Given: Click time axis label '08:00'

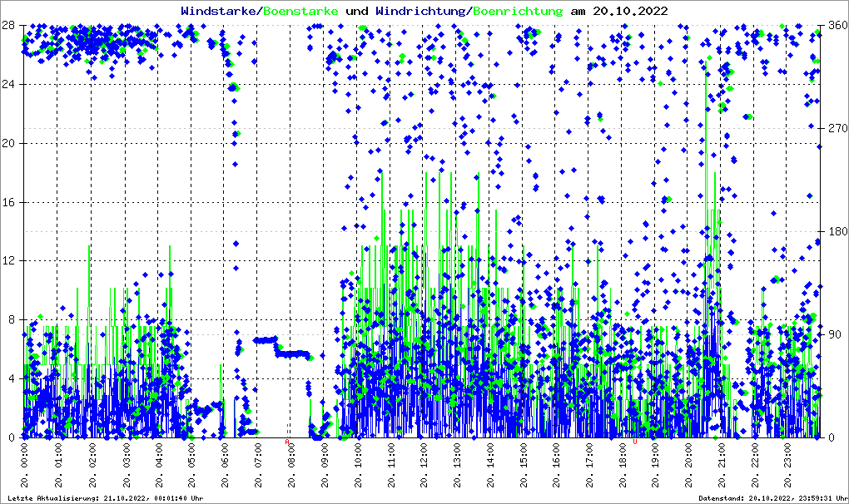Looking at the screenshot, I should click(x=291, y=457).
